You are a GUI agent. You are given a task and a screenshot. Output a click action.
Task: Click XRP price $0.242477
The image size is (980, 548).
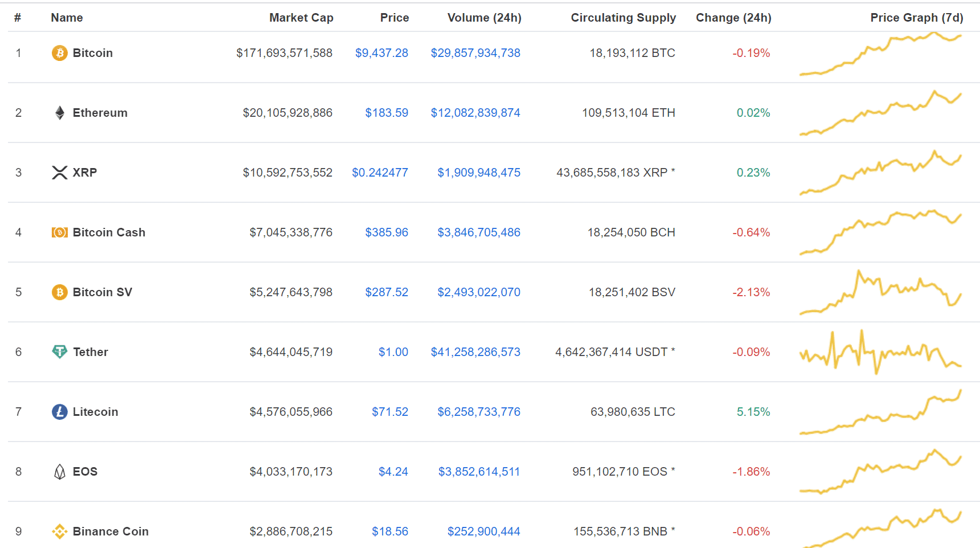pos(380,173)
